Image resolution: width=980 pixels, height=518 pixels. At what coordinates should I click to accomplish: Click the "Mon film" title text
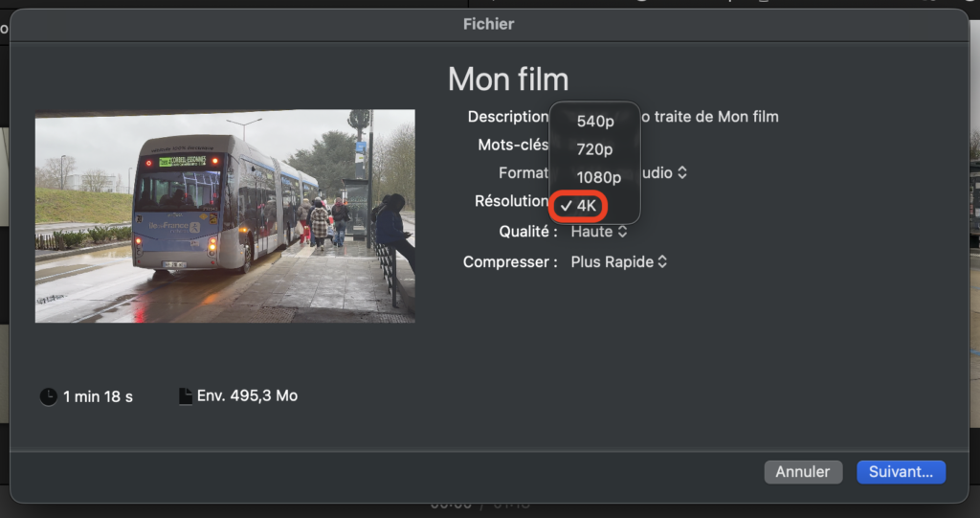click(x=507, y=79)
